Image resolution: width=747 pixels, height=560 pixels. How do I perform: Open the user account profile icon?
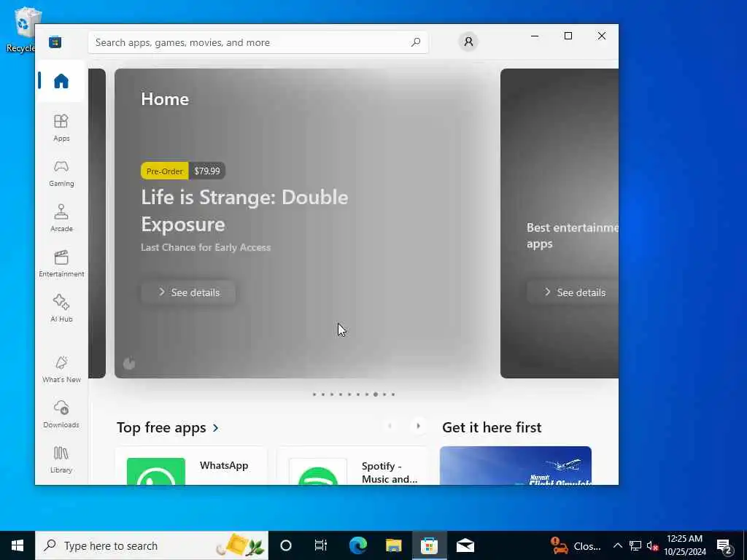(x=468, y=42)
